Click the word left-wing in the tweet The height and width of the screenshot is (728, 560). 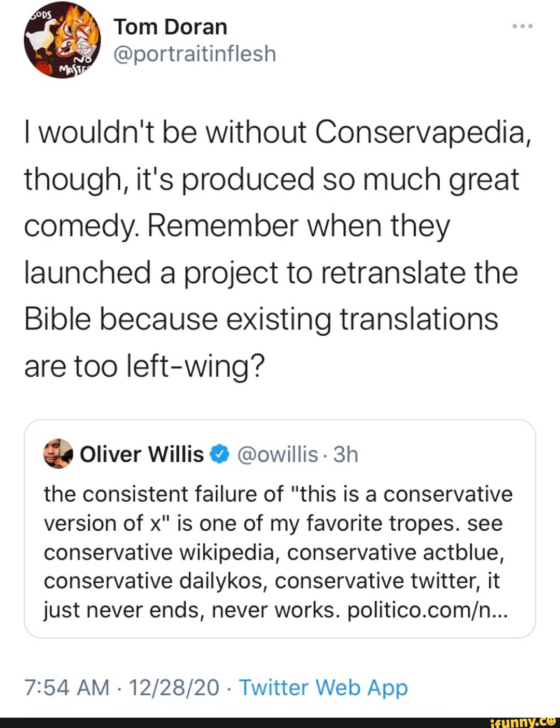pyautogui.click(x=195, y=365)
